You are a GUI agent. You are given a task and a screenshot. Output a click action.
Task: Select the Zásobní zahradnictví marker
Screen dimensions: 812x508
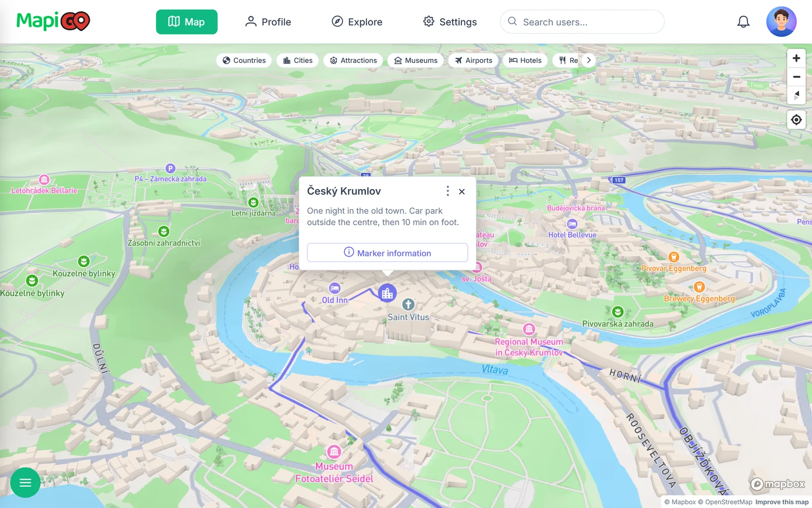(163, 231)
